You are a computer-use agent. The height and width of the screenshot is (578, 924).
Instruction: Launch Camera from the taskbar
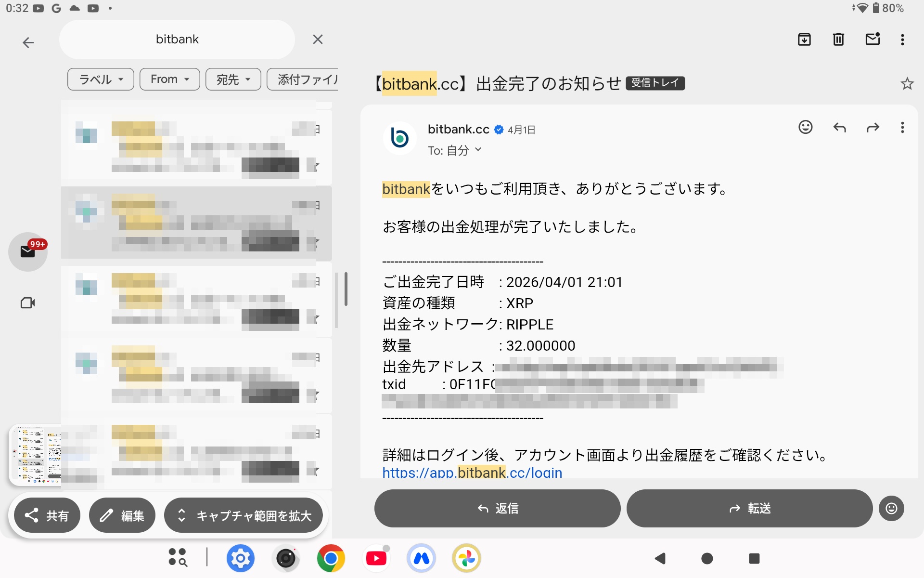[286, 558]
